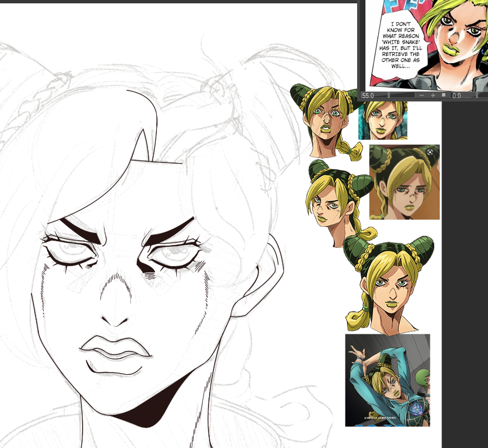This screenshot has height=448, width=488.
Task: Select the reference image with teal background
Action: tap(383, 120)
